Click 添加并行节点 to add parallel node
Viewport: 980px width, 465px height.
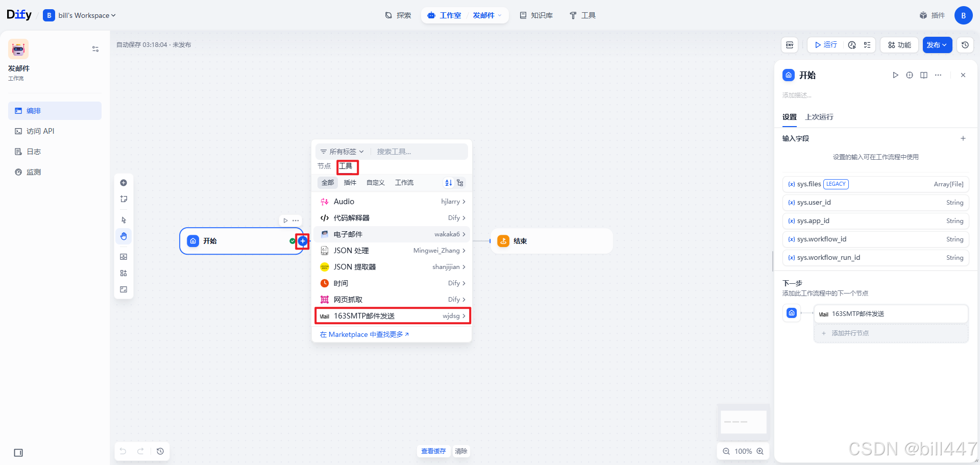(x=891, y=333)
